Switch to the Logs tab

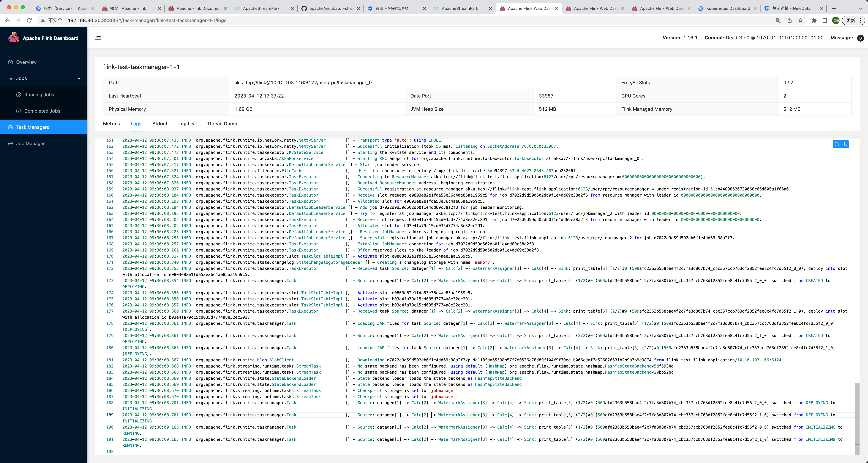tap(136, 124)
